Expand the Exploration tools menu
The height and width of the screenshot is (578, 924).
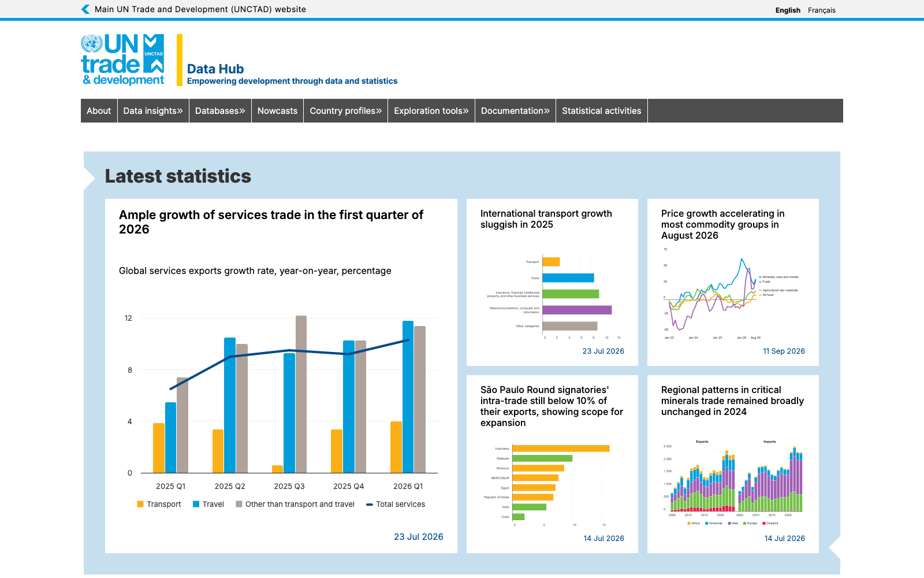click(x=431, y=111)
